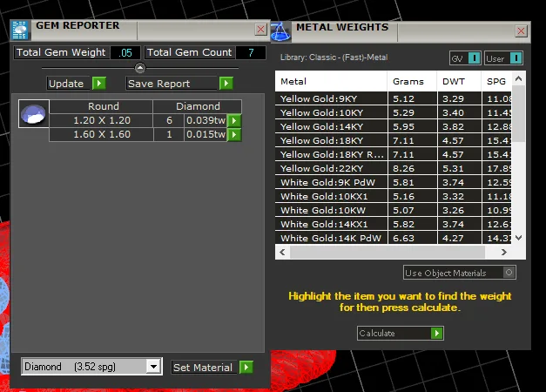Viewport: 546px width, 392px height.
Task: Select the round diamond gem thumbnail
Action: point(33,113)
